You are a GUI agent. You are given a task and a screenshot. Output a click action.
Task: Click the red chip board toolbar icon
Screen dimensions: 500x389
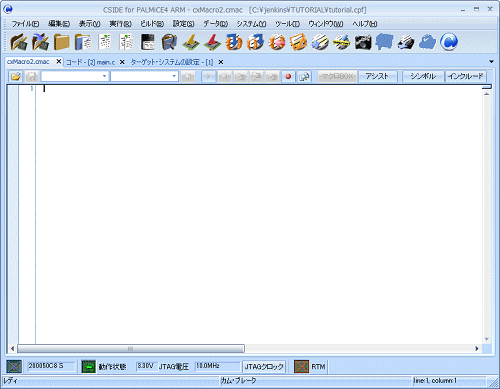tap(212, 42)
